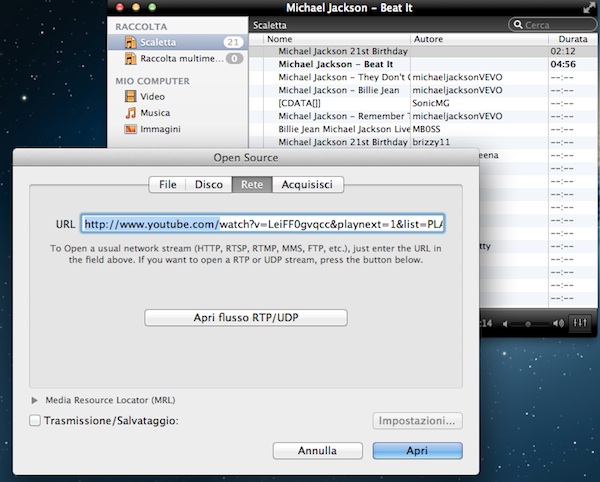Open the Immagini folder icon
Image resolution: width=600 pixels, height=482 pixels.
pyautogui.click(x=130, y=129)
